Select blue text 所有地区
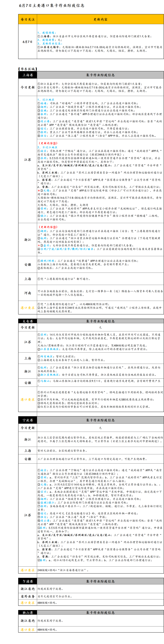Screen dimensions: 164x644 47,356
